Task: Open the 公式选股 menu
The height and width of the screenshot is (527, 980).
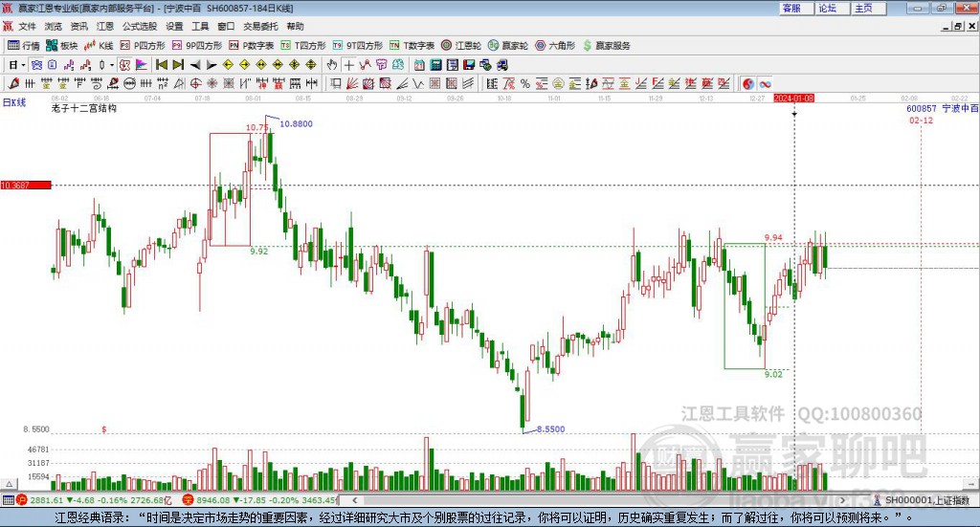Action: 140,26
